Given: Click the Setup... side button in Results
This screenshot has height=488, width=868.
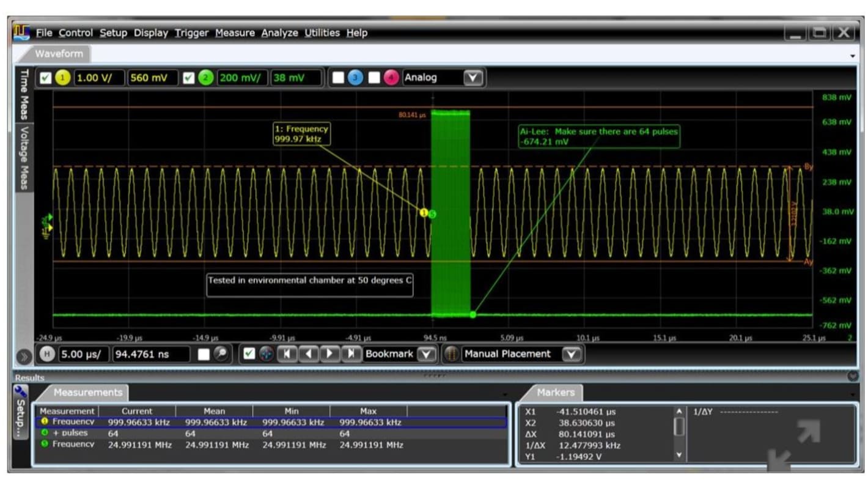Looking at the screenshot, I should pos(20,411).
